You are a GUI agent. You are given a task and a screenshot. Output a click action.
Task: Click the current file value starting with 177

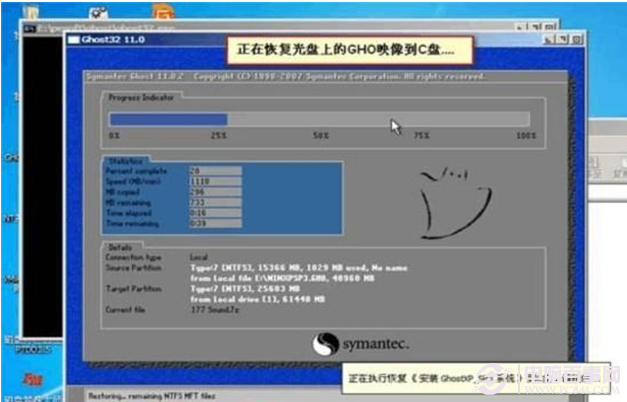(215, 309)
